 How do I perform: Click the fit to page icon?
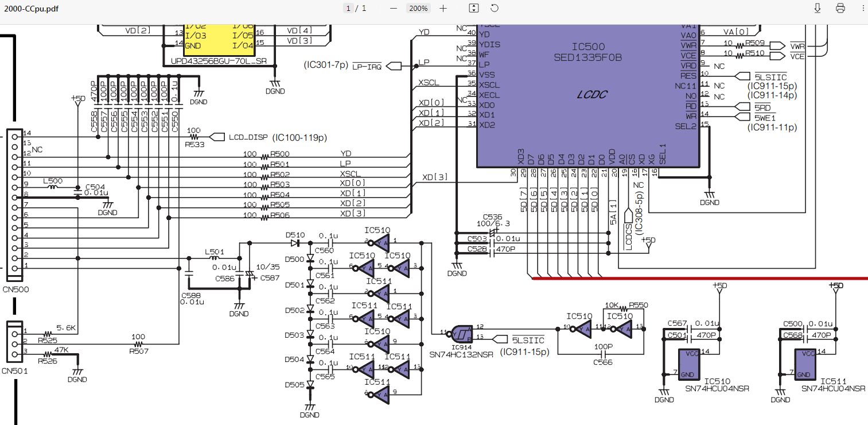(x=474, y=8)
